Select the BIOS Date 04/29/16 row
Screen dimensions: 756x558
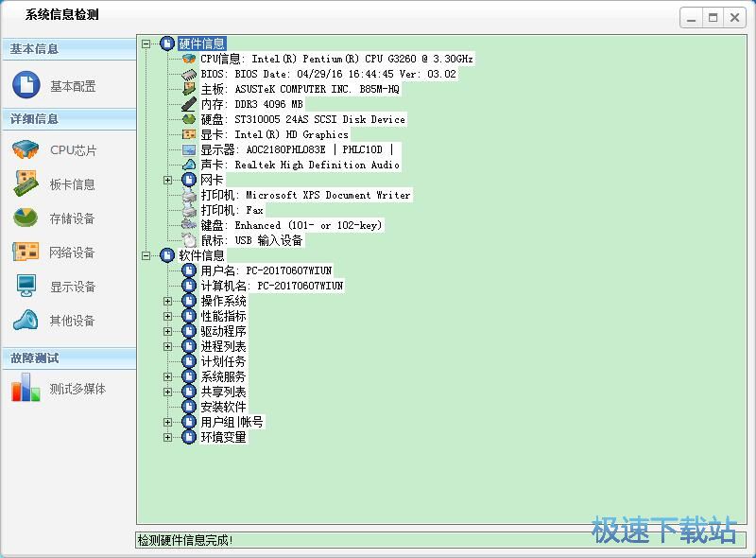point(328,74)
